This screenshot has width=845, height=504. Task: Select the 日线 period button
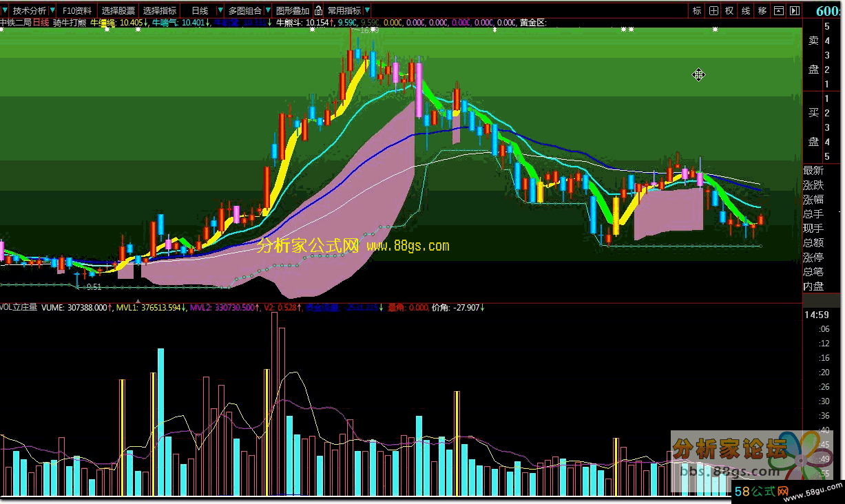[200, 11]
